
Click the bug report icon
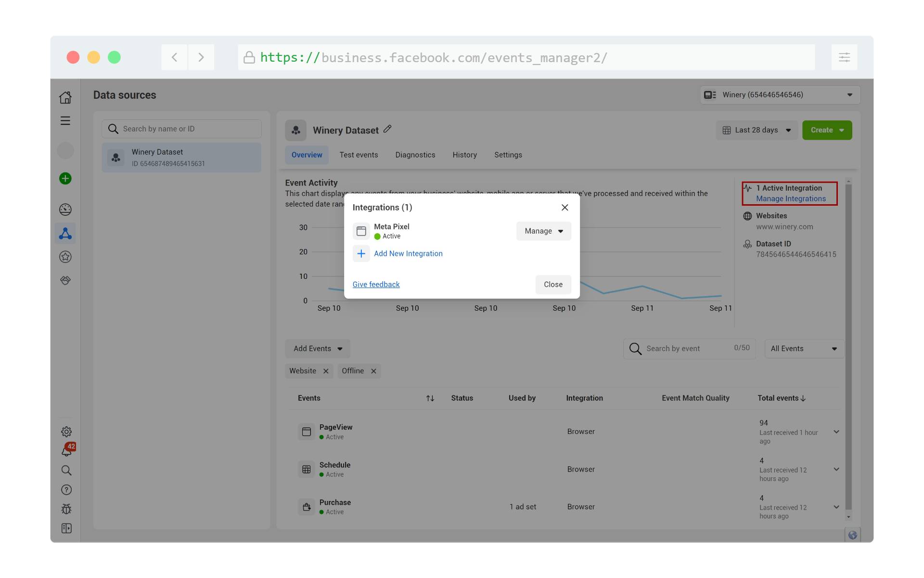66,509
